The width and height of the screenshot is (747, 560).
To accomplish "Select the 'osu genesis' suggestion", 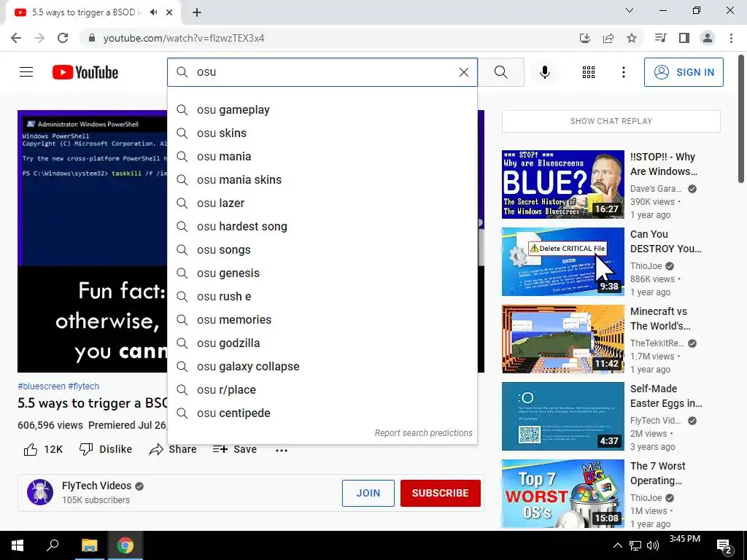I will [x=322, y=273].
